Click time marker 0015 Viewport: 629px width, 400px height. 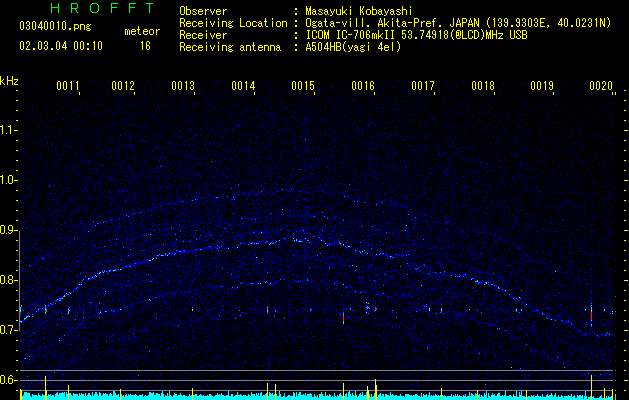coord(303,86)
